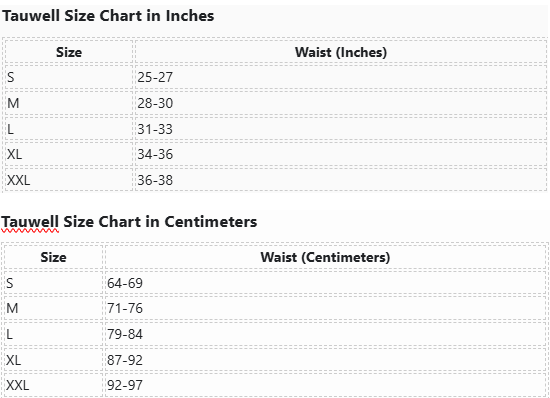Select the 'Size' header in centimeters table

(x=53, y=257)
